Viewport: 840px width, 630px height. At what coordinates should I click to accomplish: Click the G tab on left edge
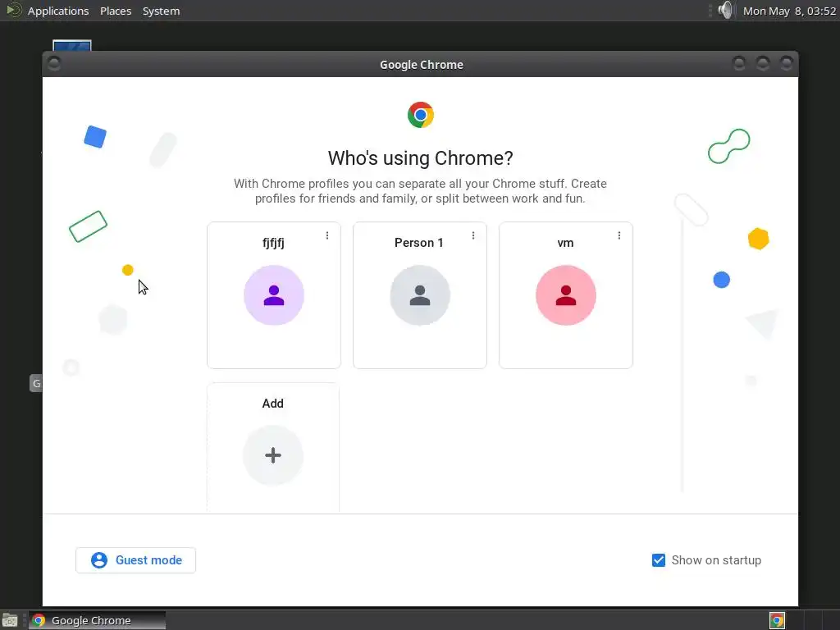point(36,383)
